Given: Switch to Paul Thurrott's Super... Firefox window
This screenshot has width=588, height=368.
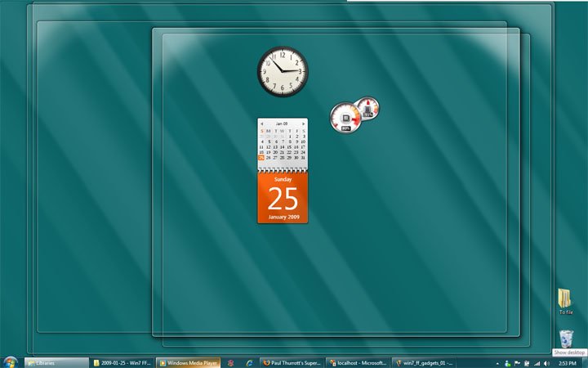Looking at the screenshot, I should (x=292, y=363).
